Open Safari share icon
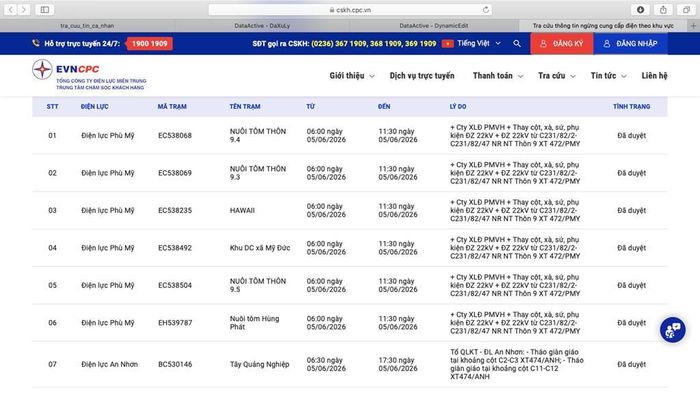This screenshot has height=394, width=700. coord(663,9)
